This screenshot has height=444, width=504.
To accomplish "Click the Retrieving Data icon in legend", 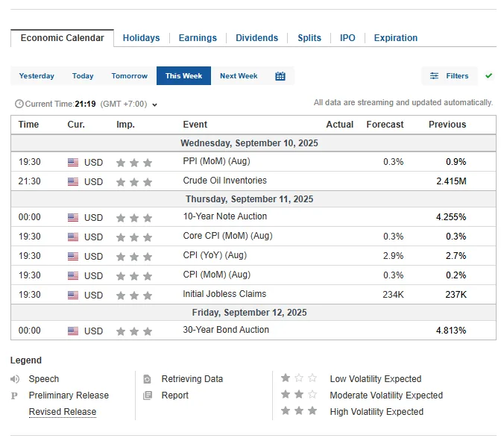I will (x=147, y=378).
